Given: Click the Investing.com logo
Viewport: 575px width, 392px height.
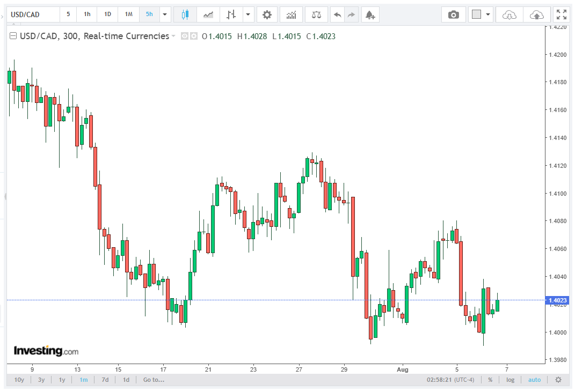Looking at the screenshot, I should [x=46, y=351].
